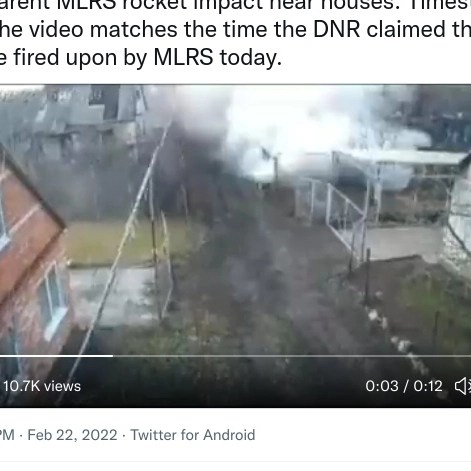This screenshot has height=471, width=471.
Task: Click the PM timestamp of the tweet
Action: pos(7,435)
